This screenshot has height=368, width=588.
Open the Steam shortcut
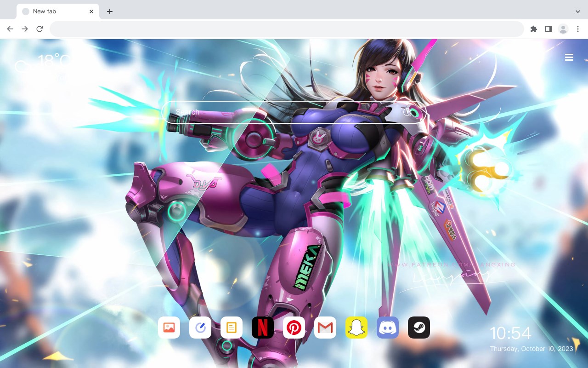tap(419, 328)
